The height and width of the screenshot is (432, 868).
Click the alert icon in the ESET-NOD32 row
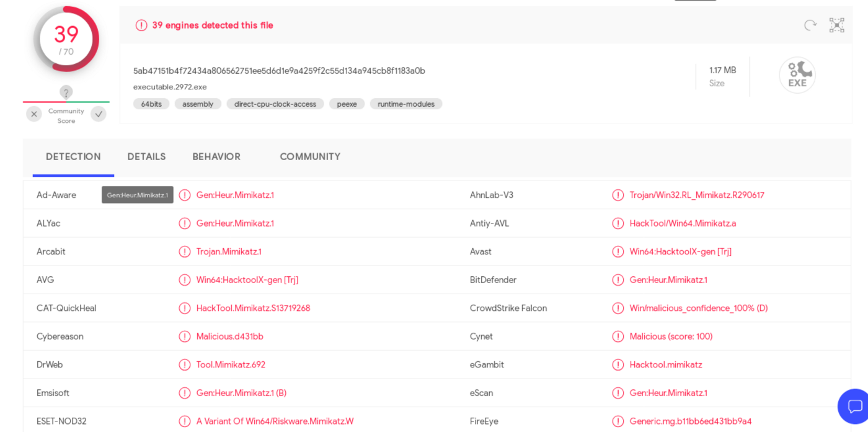[x=185, y=421]
